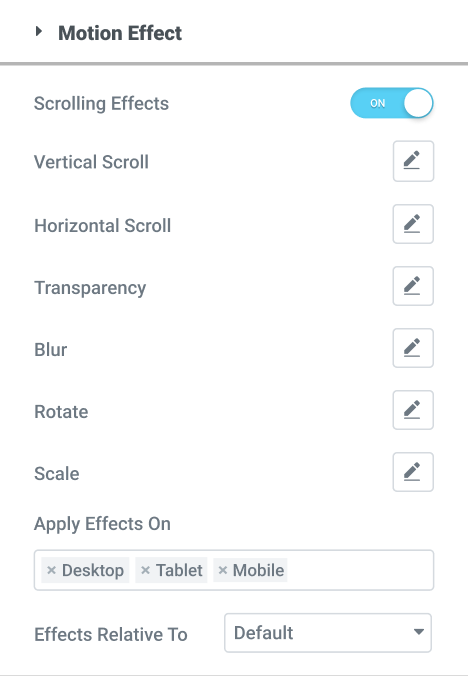
Task: Click the Scrolling Effects label
Action: click(x=101, y=103)
